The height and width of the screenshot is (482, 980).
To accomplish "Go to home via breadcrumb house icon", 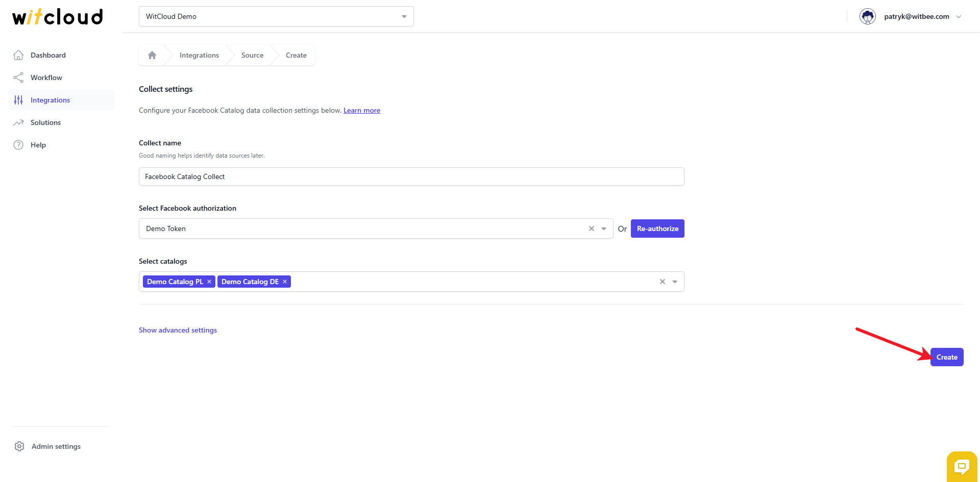I will tap(152, 55).
